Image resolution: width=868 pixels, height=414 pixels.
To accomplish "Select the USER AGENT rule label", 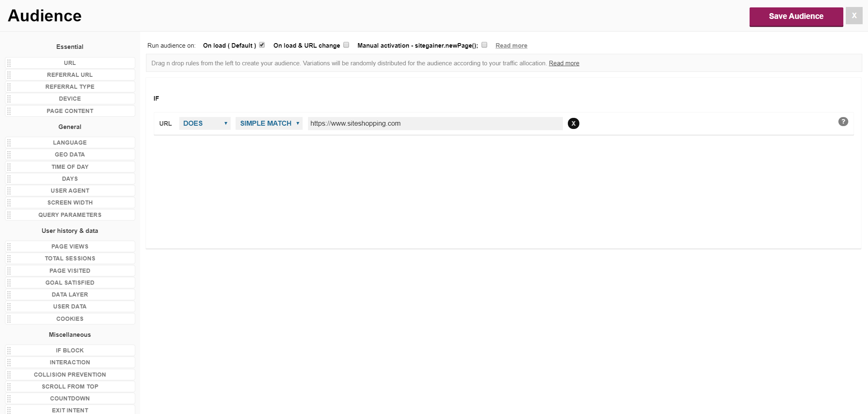I will [x=70, y=191].
